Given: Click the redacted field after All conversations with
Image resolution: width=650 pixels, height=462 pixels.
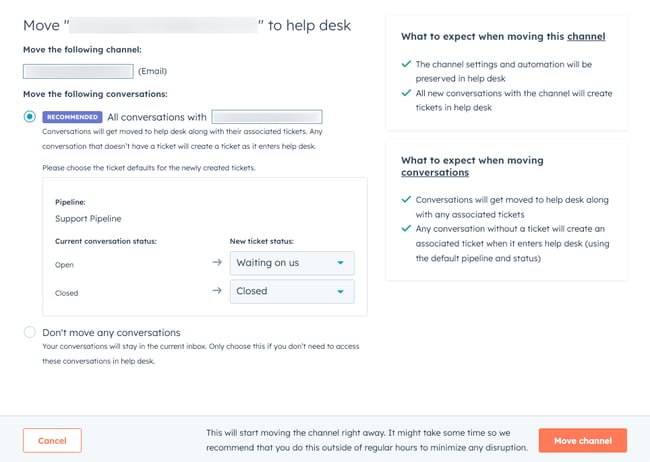Looking at the screenshot, I should (x=266, y=117).
